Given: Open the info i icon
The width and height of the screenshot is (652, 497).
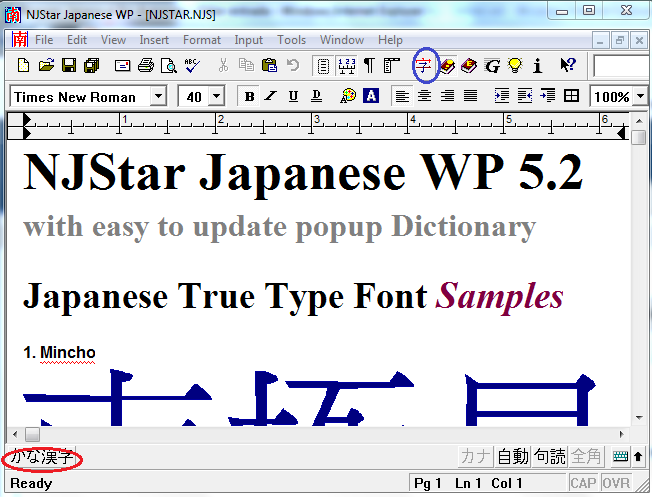Looking at the screenshot, I should [538, 66].
